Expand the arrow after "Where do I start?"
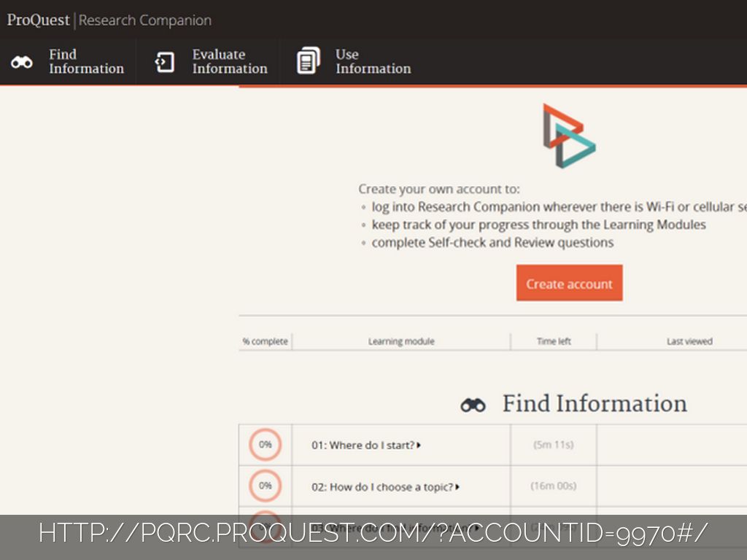 click(x=419, y=446)
